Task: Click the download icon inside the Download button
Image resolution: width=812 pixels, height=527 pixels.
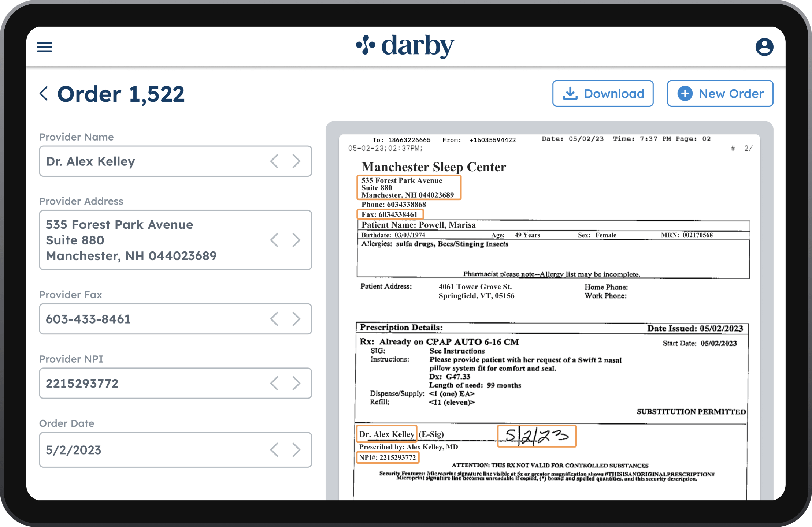Action: tap(571, 93)
